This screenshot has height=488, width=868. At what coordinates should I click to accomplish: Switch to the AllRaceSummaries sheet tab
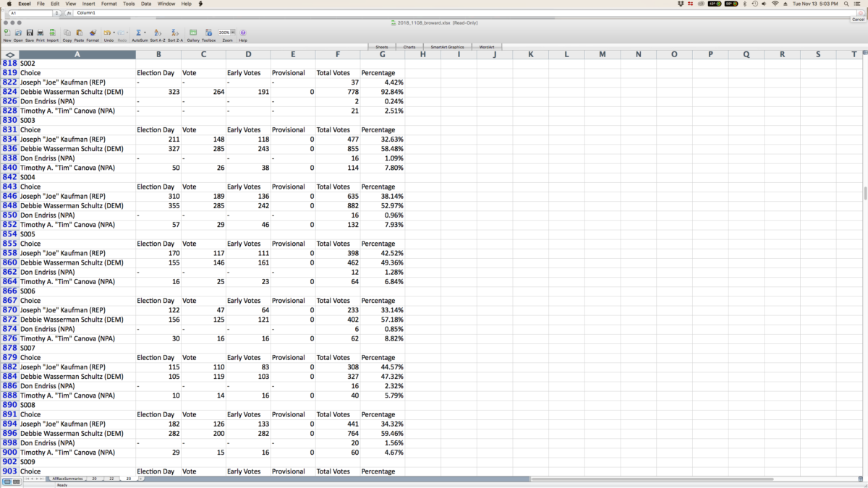pos(67,479)
